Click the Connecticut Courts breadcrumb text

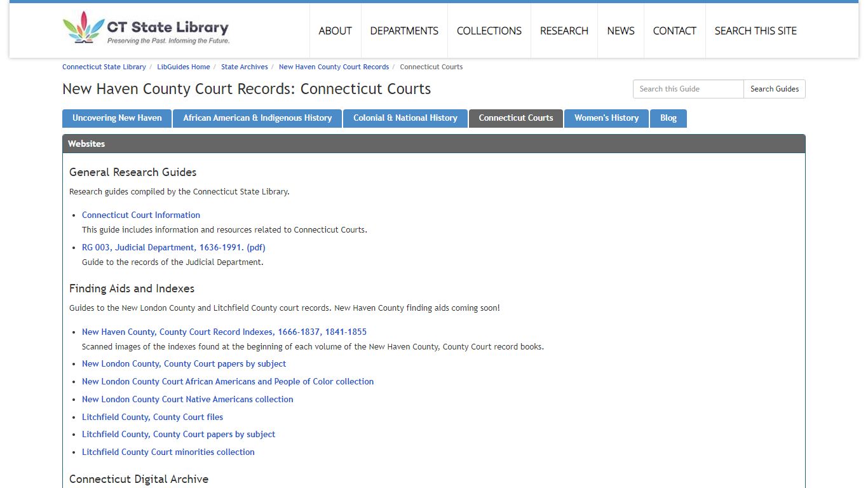pyautogui.click(x=431, y=67)
